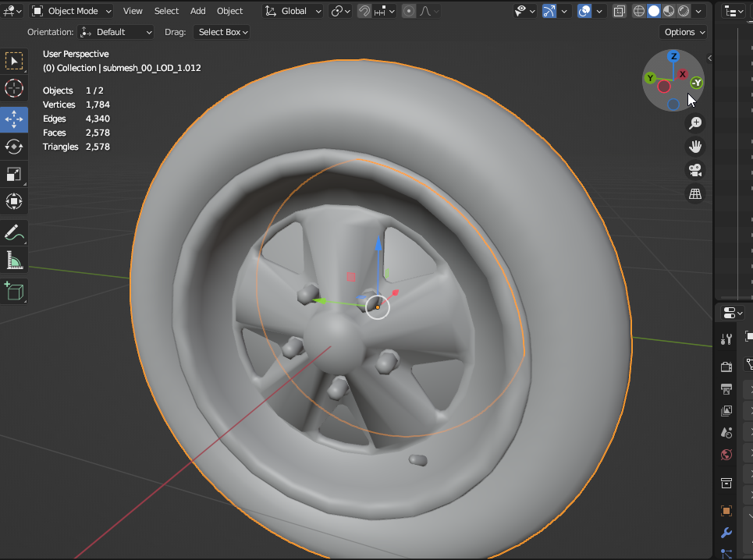Open the View menu
This screenshot has width=753, height=560.
pyautogui.click(x=133, y=12)
